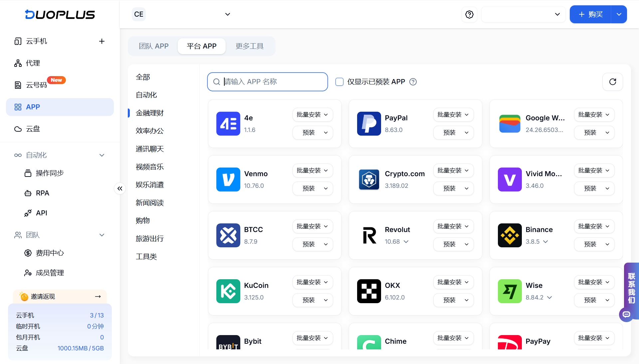Select 自动化 category in app list
The height and width of the screenshot is (364, 639).
coord(146,95)
